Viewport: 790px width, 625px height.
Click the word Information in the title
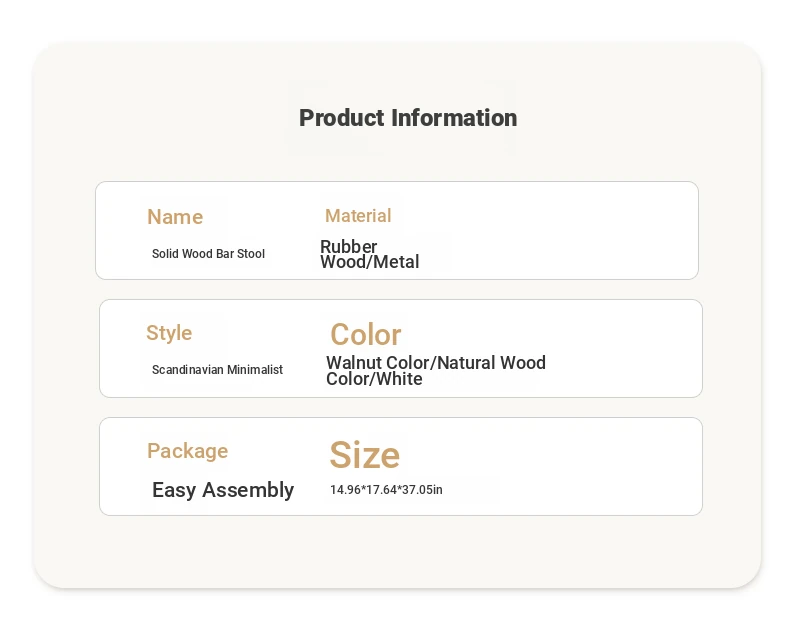[x=454, y=118]
